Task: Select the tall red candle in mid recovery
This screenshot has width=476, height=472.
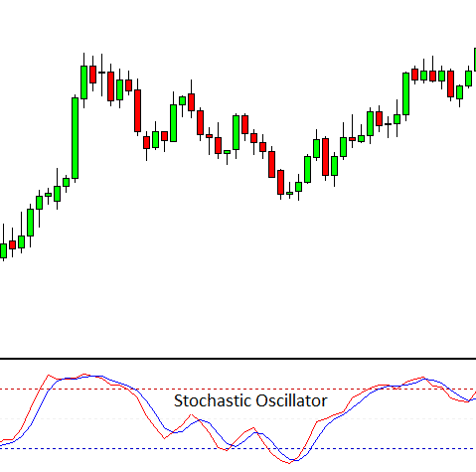Action: [325, 157]
